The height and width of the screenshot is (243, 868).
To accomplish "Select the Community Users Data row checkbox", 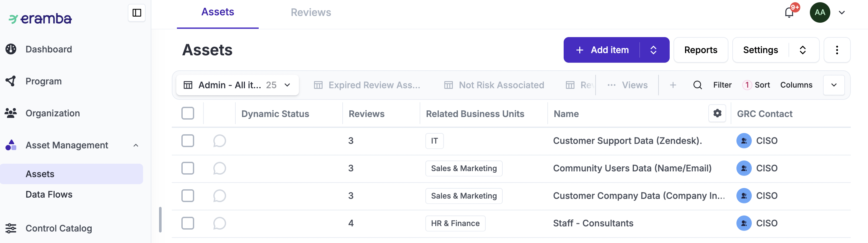I will pos(188,168).
